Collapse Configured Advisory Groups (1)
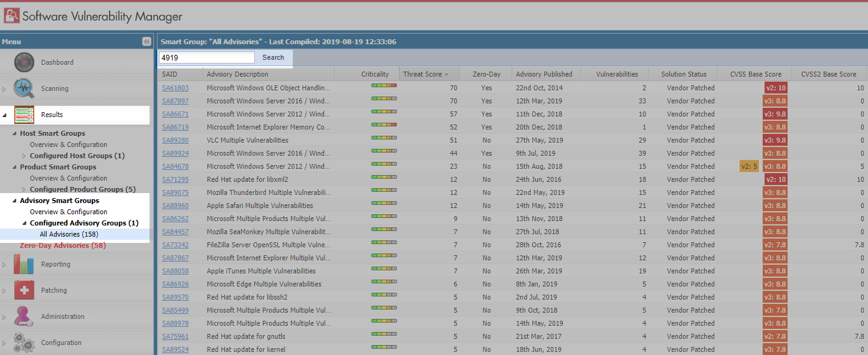Image resolution: width=868 pixels, height=355 pixels. pos(24,223)
